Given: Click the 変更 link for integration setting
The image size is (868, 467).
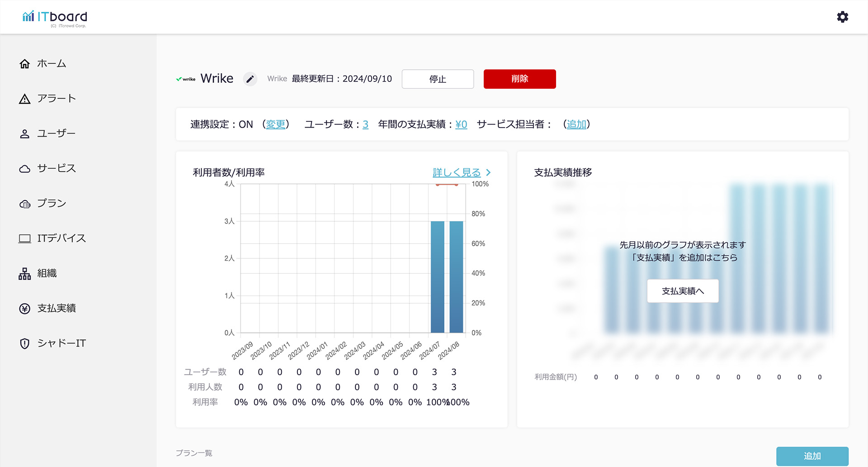Looking at the screenshot, I should coord(276,124).
